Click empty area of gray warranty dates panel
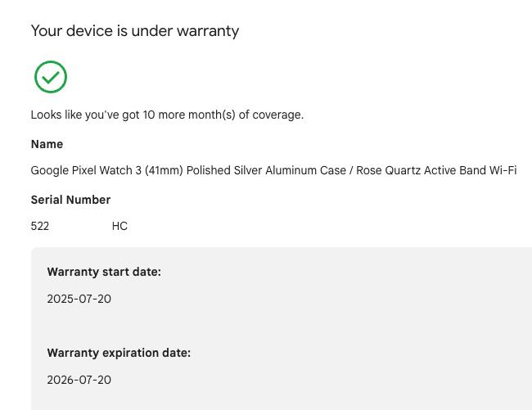This screenshot has height=410, width=532. [368, 327]
